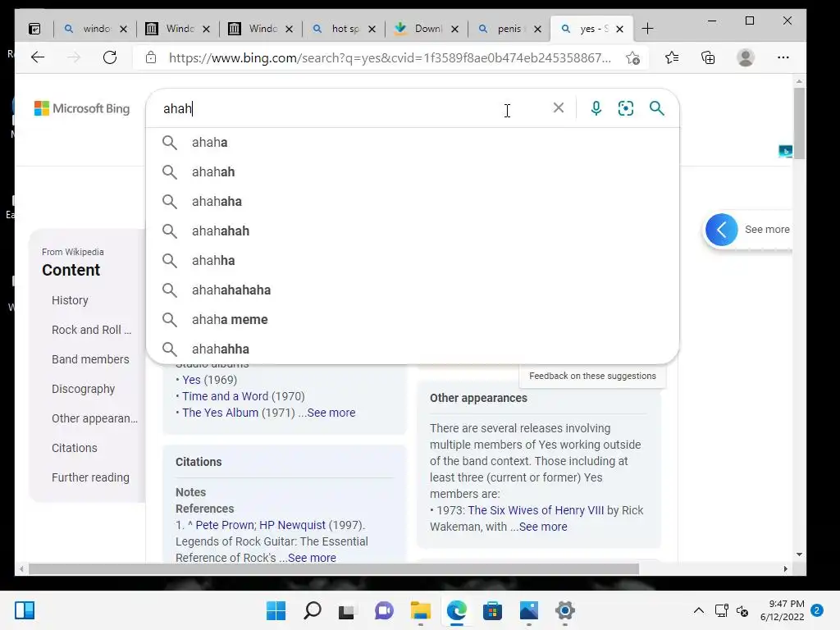Jump to Citations in Content sidebar
Image resolution: width=840 pixels, height=630 pixels.
point(75,448)
